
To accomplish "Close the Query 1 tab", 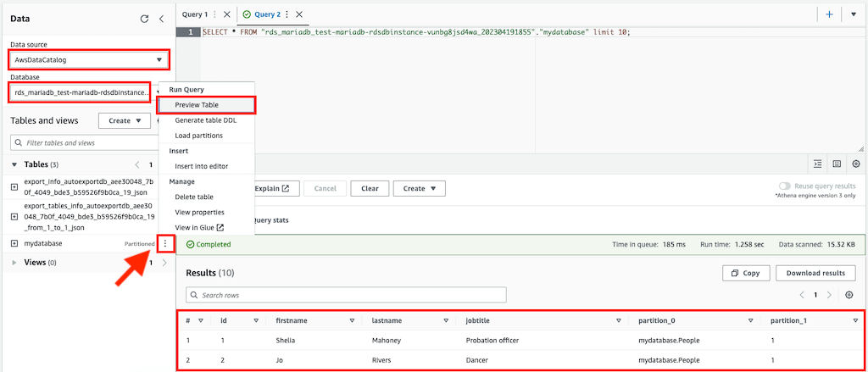I will (x=226, y=14).
